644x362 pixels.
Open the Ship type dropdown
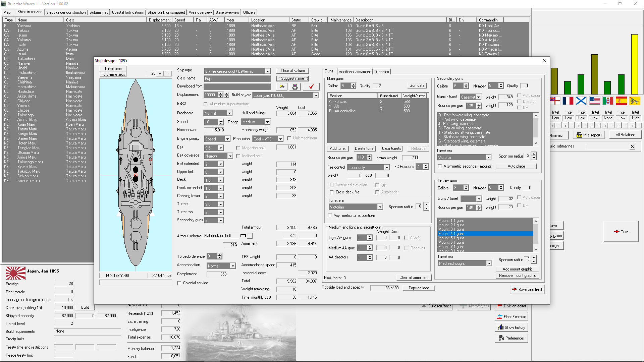(267, 71)
